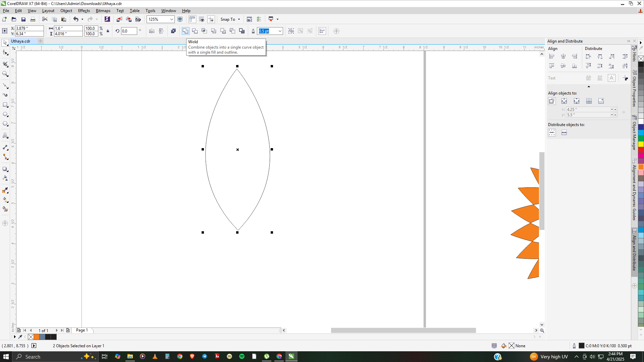Click the yellow swatch in color palette
The height and width of the screenshot is (362, 644).
coord(641,144)
